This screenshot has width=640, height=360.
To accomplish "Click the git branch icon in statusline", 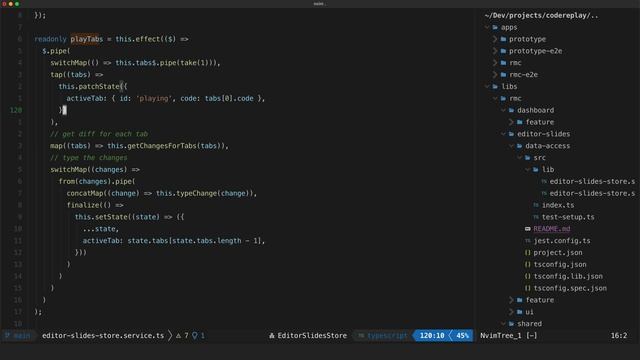I will click(7, 336).
